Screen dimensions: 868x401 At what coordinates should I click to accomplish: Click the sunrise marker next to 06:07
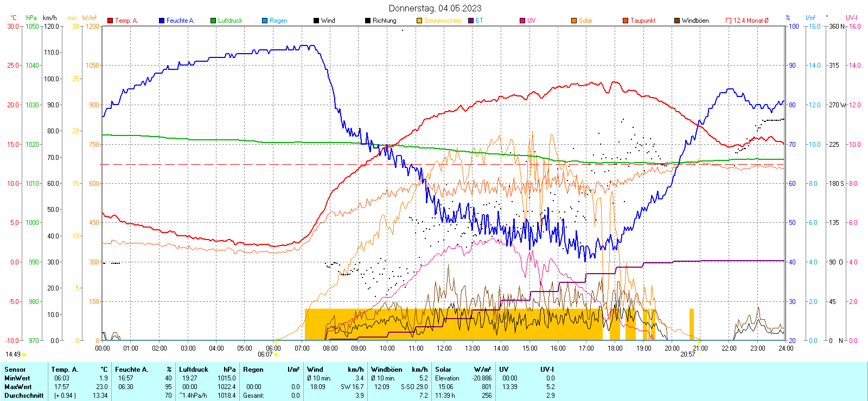click(x=277, y=354)
